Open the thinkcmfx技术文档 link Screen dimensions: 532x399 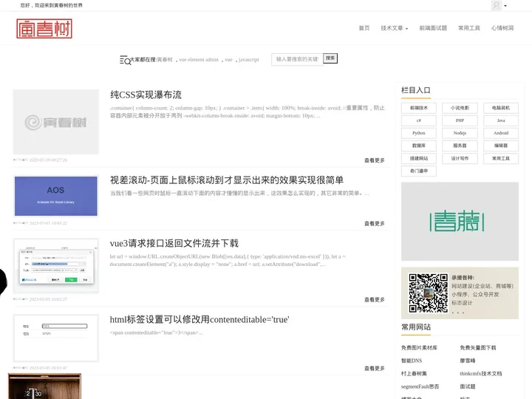pyautogui.click(x=480, y=374)
